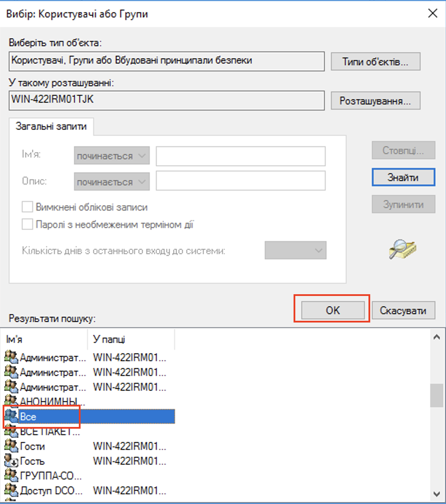
Task: Sort results by the У папці column
Action: [x=131, y=339]
